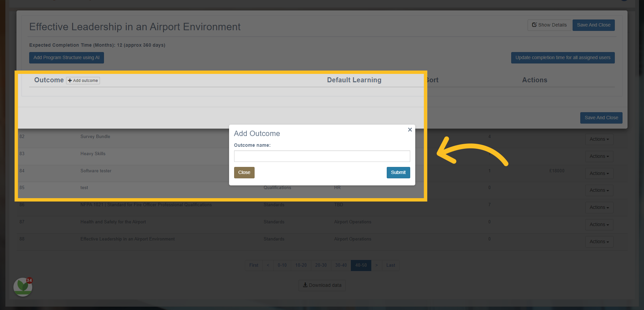Open Actions dropdown for Software tester row

click(x=599, y=174)
